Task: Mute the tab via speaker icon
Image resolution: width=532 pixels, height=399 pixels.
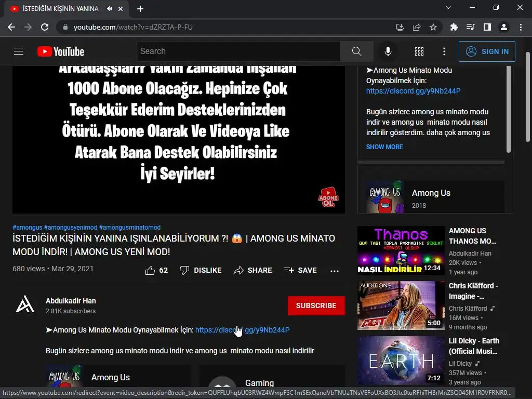Action: (x=109, y=8)
